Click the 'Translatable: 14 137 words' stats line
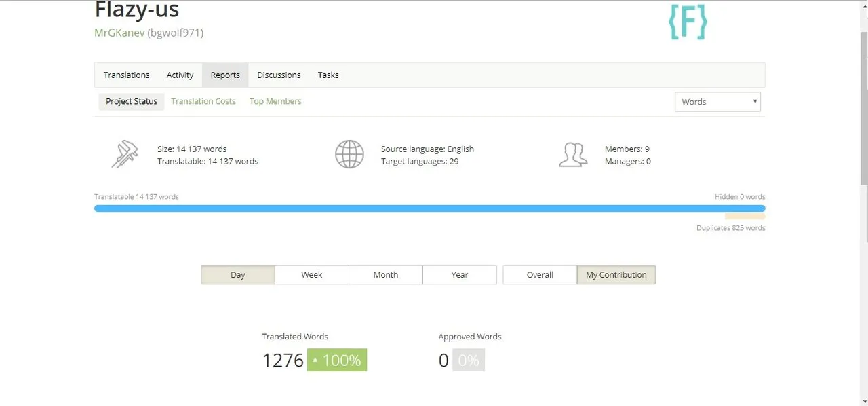868x406 pixels. click(x=208, y=162)
